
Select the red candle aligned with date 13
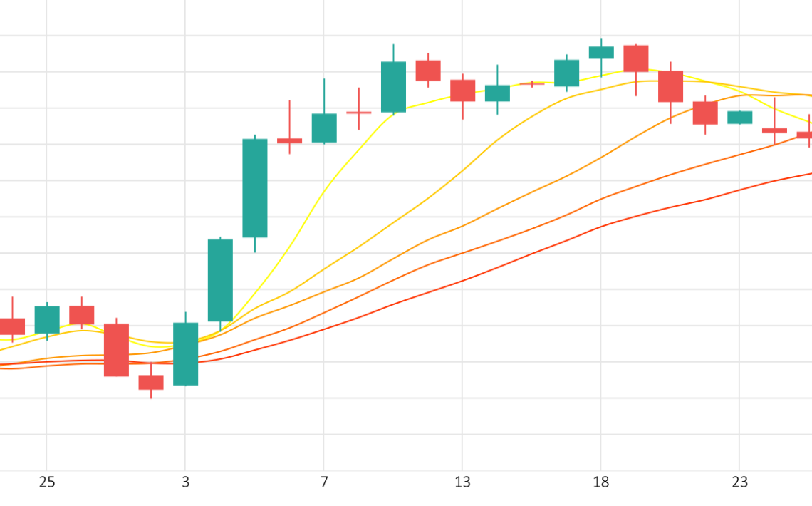point(462,91)
